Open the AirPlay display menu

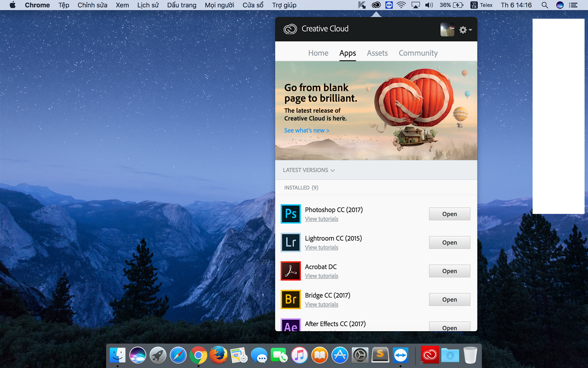click(x=416, y=5)
